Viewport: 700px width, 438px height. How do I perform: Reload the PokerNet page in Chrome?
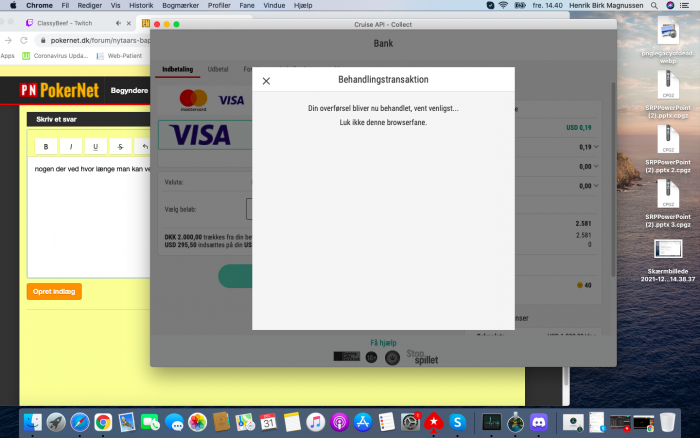[x=24, y=40]
